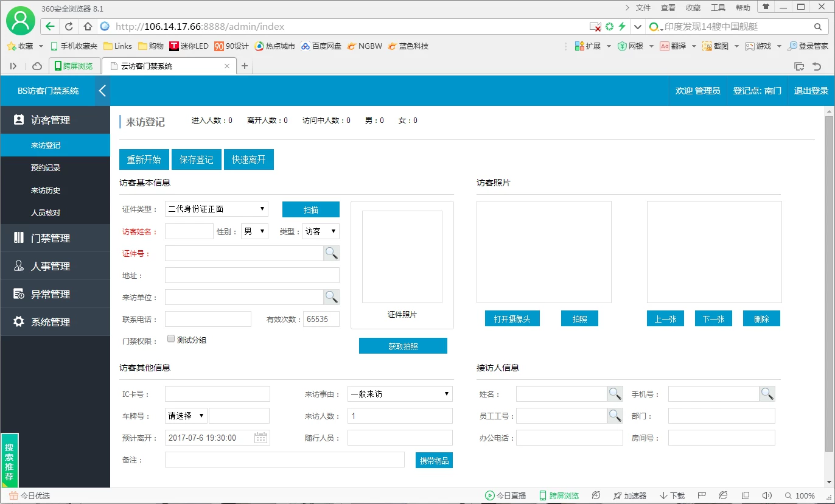Click the 扩展 extensions toolbar icon
This screenshot has width=835, height=504.
click(579, 46)
